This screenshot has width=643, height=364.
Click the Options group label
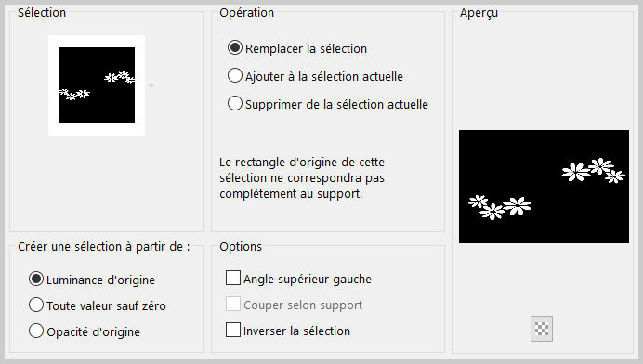pyautogui.click(x=241, y=247)
